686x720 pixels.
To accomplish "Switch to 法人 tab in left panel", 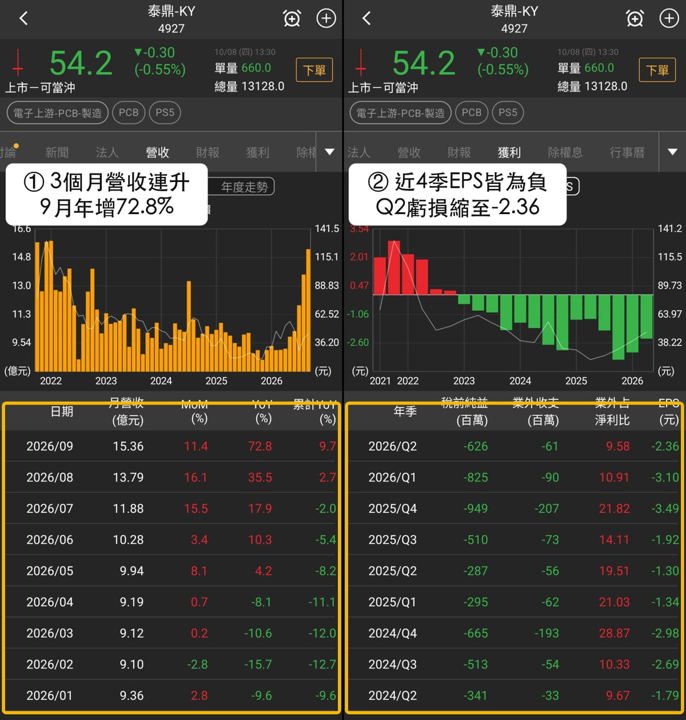I will [107, 152].
